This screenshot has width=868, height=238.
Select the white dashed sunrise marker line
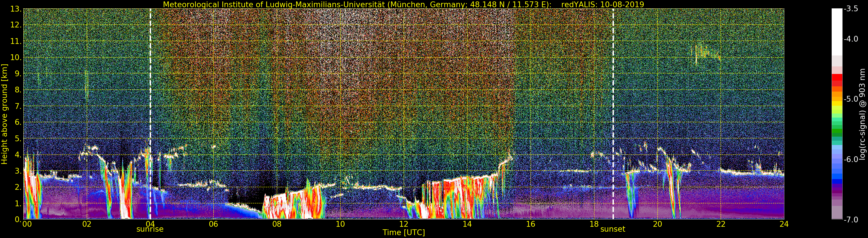(x=150, y=114)
